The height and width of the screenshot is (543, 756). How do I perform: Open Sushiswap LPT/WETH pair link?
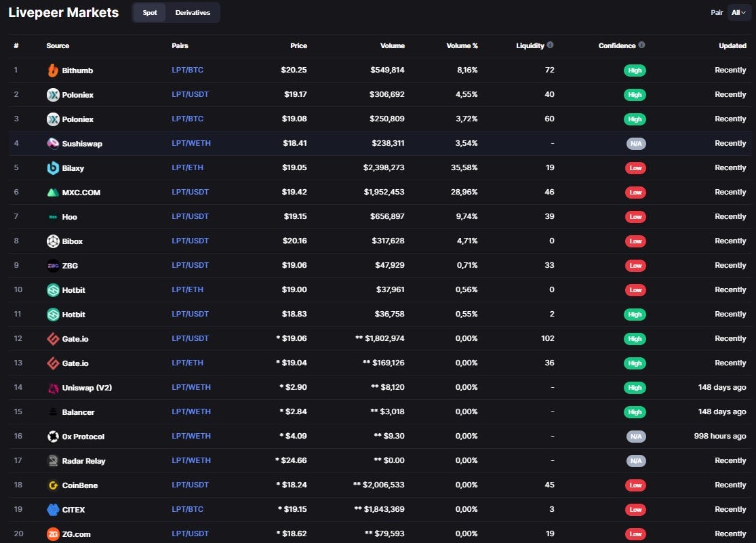click(x=191, y=143)
